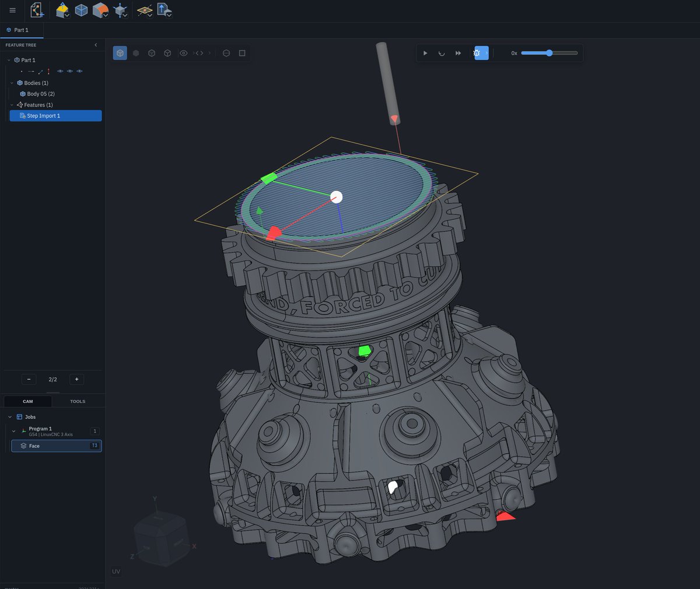Select the blue box primitive tool

coord(81,10)
